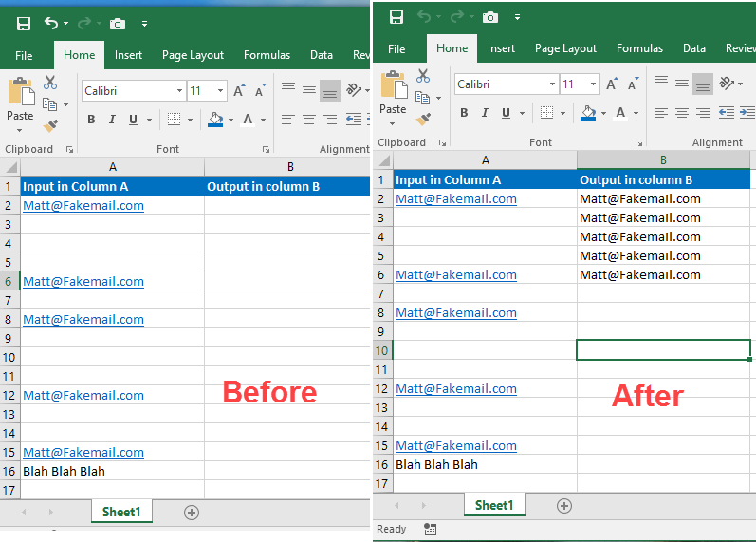This screenshot has width=756, height=542.
Task: Open Formulas tab in After window
Action: pos(639,48)
